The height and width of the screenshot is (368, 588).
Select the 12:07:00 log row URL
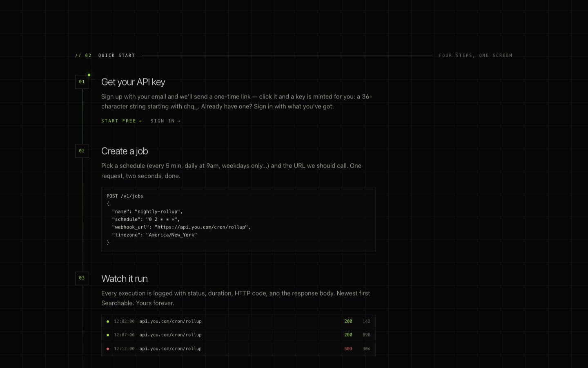[x=171, y=335]
